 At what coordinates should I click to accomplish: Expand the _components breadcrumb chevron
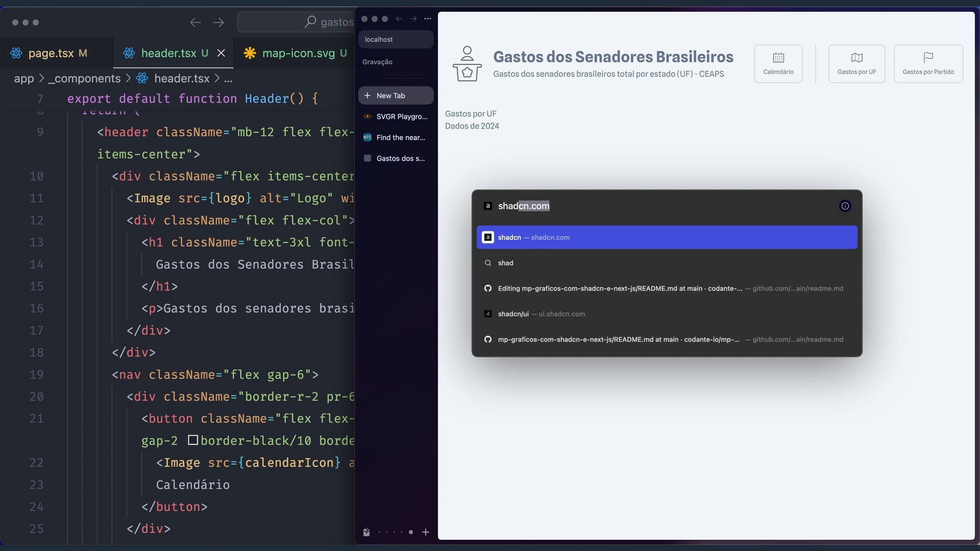point(128,79)
